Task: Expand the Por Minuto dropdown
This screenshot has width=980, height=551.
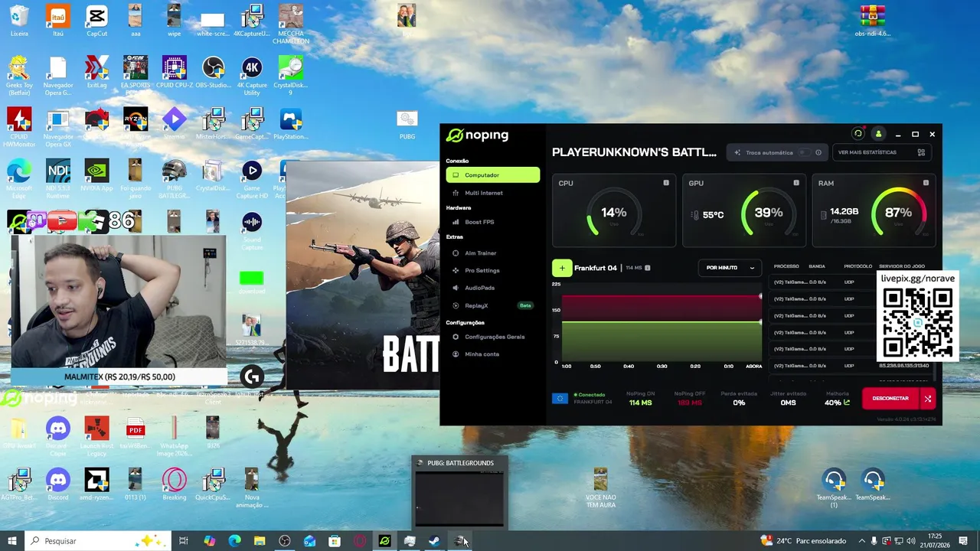Action: pyautogui.click(x=730, y=268)
